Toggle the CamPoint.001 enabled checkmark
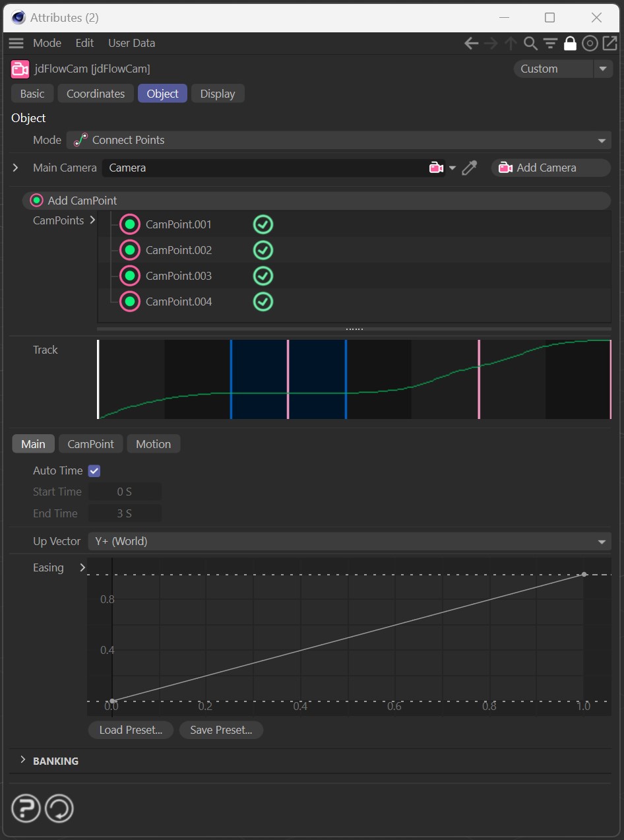This screenshot has height=840, width=624. pyautogui.click(x=263, y=225)
